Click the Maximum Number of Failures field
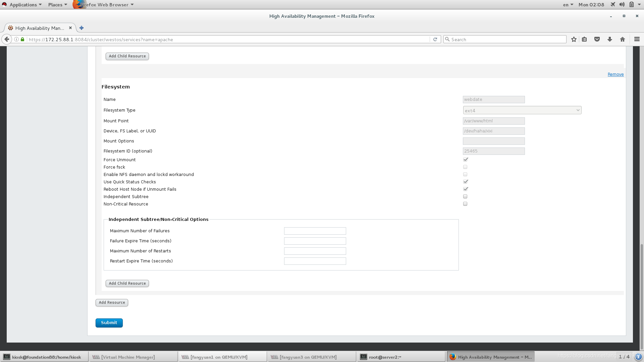644x362 pixels. point(315,231)
